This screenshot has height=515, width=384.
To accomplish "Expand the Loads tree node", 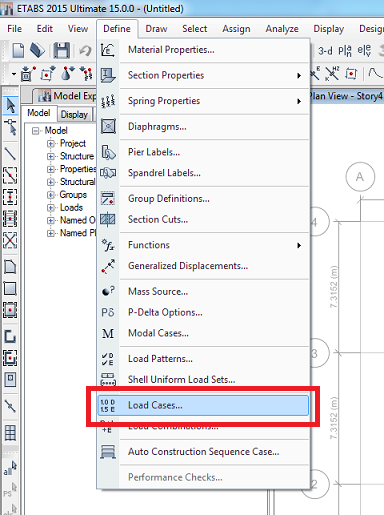I will 51,208.
